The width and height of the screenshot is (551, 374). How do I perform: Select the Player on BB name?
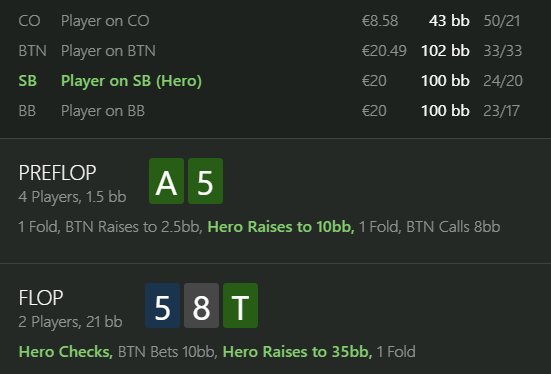tap(103, 111)
